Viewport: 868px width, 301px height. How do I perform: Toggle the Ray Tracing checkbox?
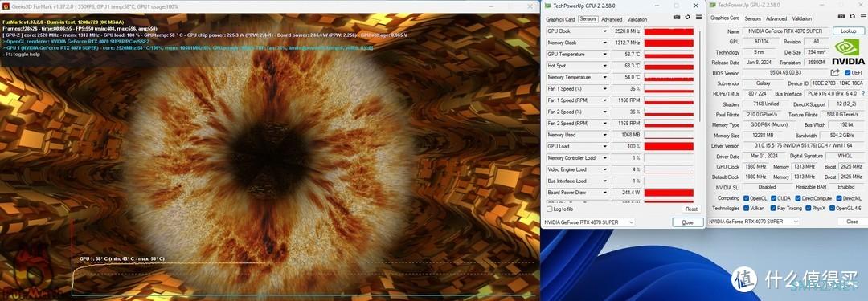click(x=773, y=209)
